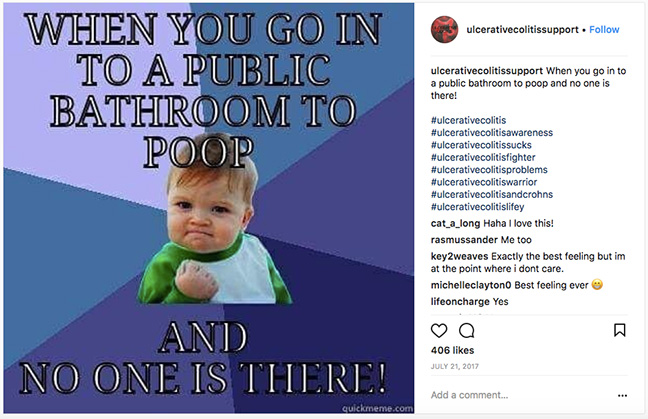View commenter michelleclayton0's profile
This screenshot has height=419, width=648.
tap(471, 285)
